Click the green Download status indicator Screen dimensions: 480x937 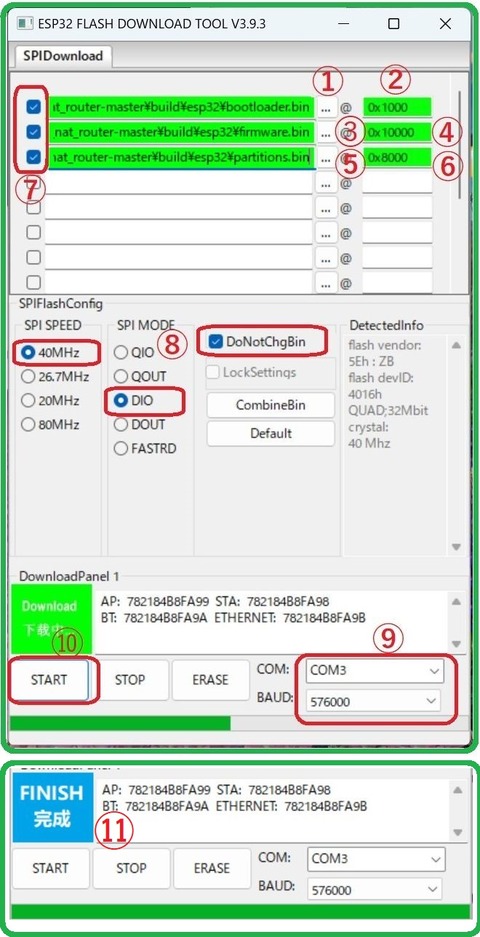(51, 618)
